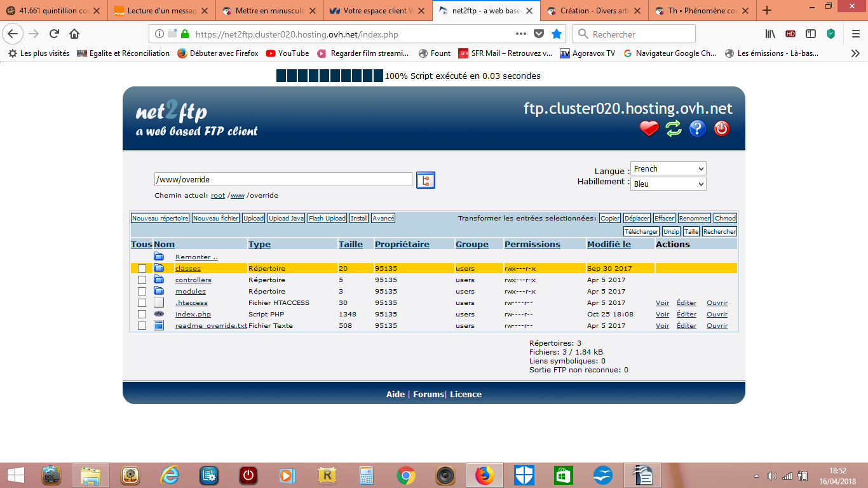This screenshot has height=488, width=868.
Task: Click Firefox back arrow button
Action: [x=13, y=34]
